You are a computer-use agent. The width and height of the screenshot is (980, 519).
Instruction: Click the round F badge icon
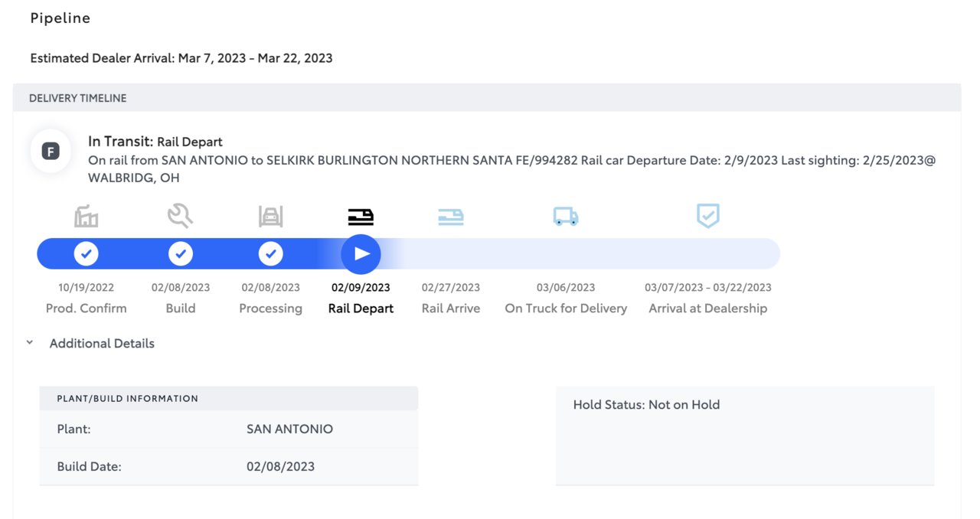coord(51,152)
